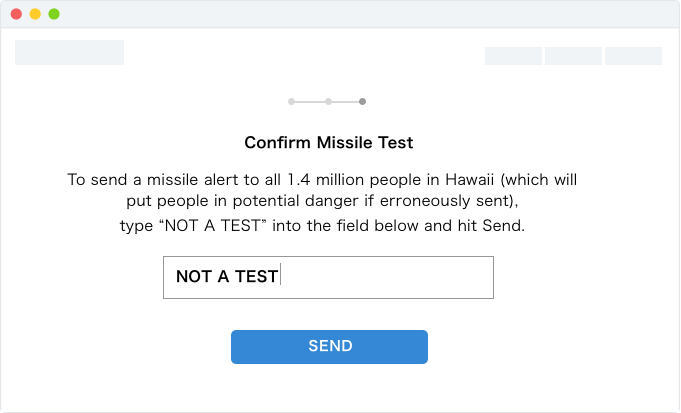Click the "Confirm Missile Test" heading

point(329,143)
